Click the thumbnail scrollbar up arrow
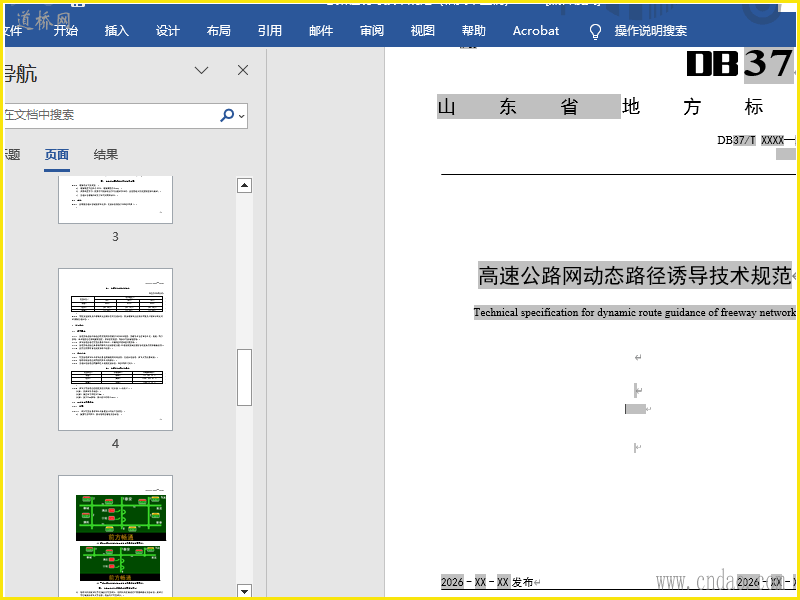Viewport: 800px width, 600px height. pos(244,185)
